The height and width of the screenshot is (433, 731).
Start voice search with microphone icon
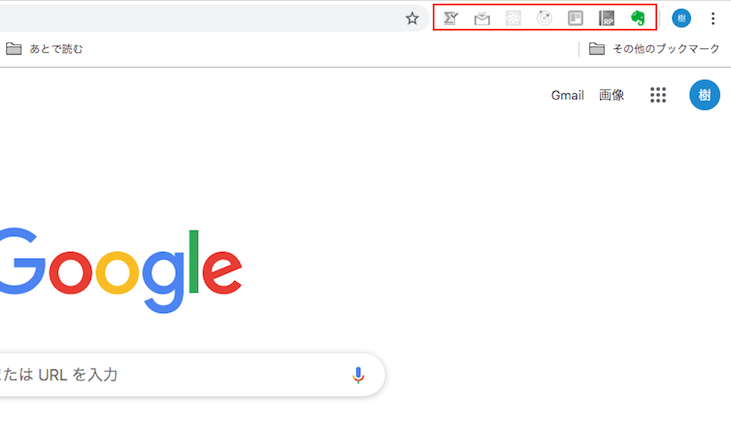(358, 375)
